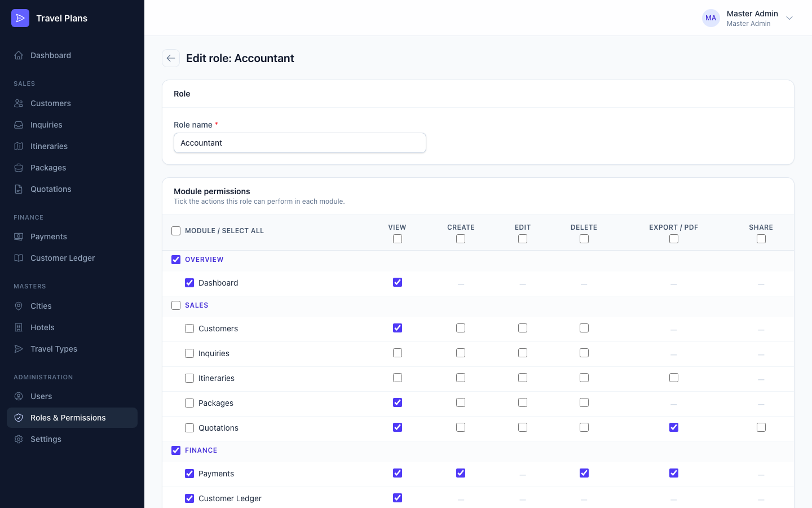Click the Payments cash icon

[19, 237]
